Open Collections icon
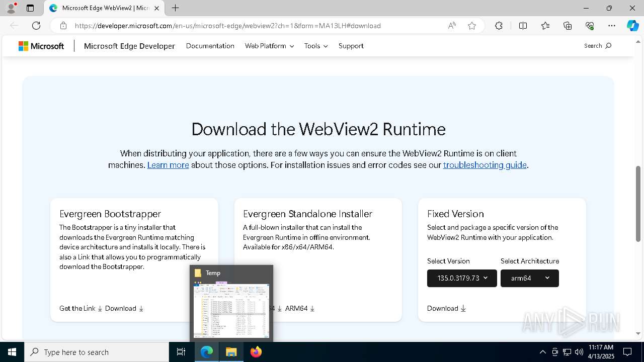This screenshot has height=362, width=644. coord(568,26)
